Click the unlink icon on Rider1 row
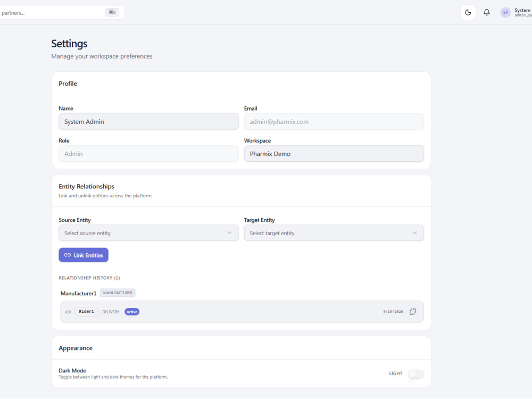This screenshot has width=532, height=399. click(413, 312)
